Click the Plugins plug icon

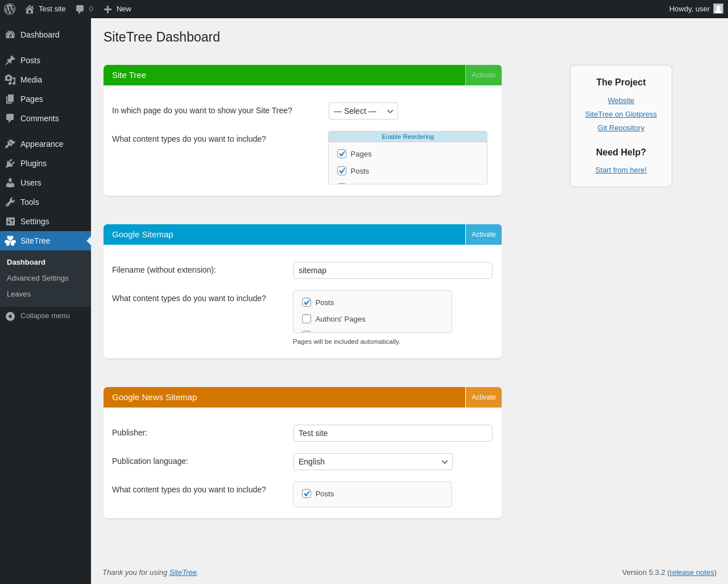(x=10, y=163)
